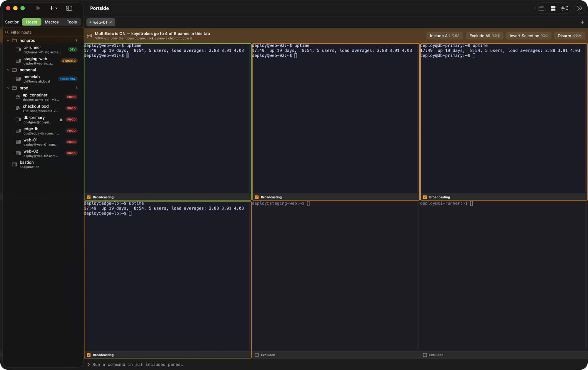
Task: Click the prompt chevron in command bar
Action: click(x=88, y=364)
